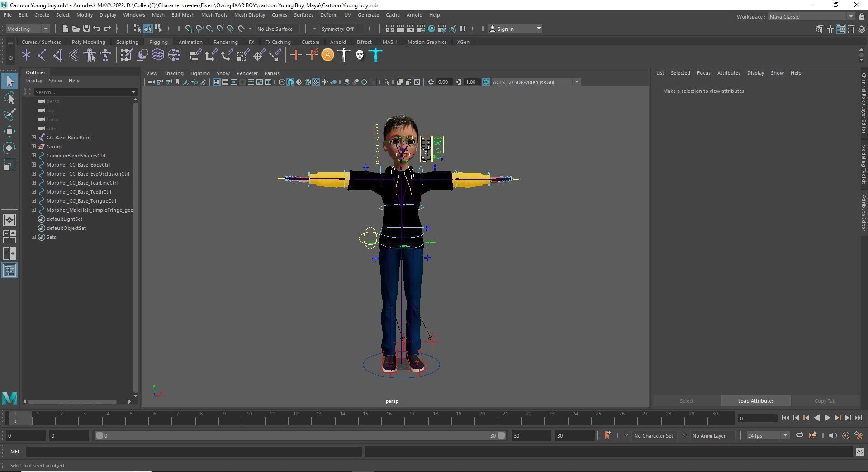
Task: Choose the Rotate tool in the toolbox
Action: [9, 148]
